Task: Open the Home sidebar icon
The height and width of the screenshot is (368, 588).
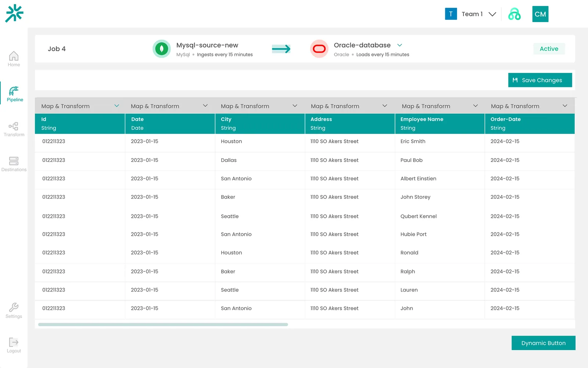Action: 14,56
